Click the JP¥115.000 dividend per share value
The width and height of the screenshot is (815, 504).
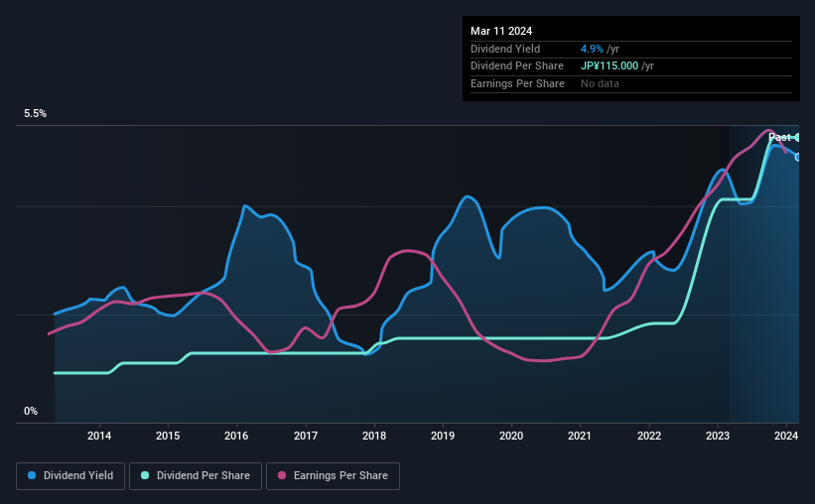coord(610,66)
